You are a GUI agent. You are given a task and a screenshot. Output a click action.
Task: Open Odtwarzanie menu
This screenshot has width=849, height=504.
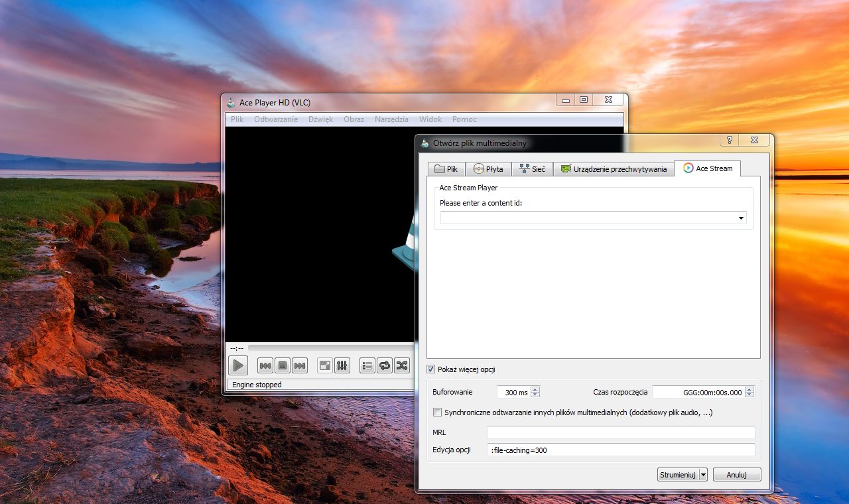click(276, 119)
